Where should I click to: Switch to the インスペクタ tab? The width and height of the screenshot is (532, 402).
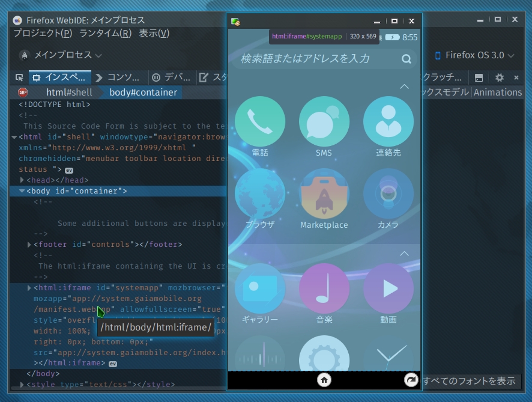59,78
